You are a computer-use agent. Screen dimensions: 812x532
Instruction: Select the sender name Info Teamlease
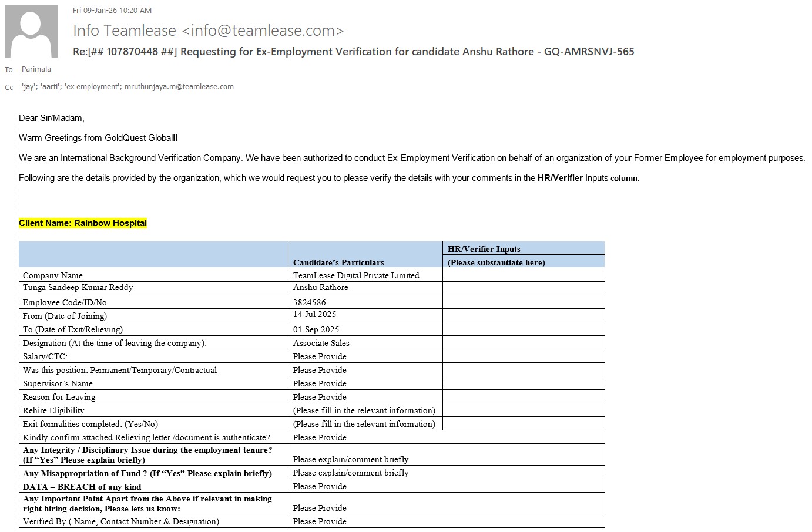click(125, 31)
